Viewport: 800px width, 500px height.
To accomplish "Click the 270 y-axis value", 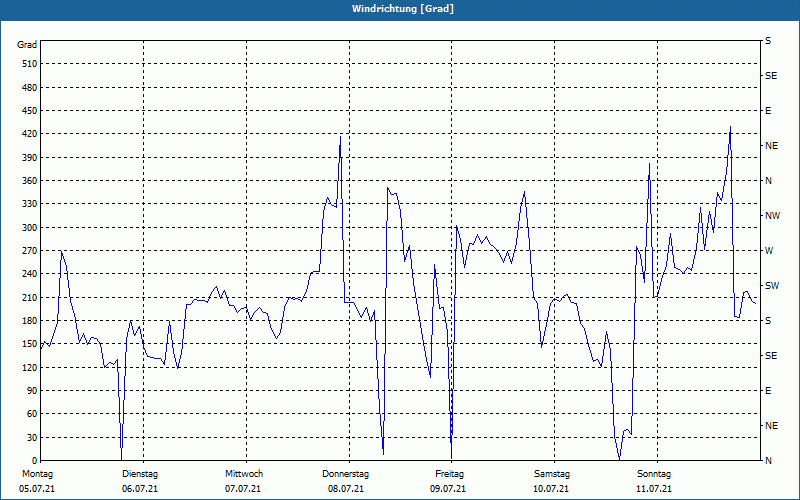I will coord(30,251).
